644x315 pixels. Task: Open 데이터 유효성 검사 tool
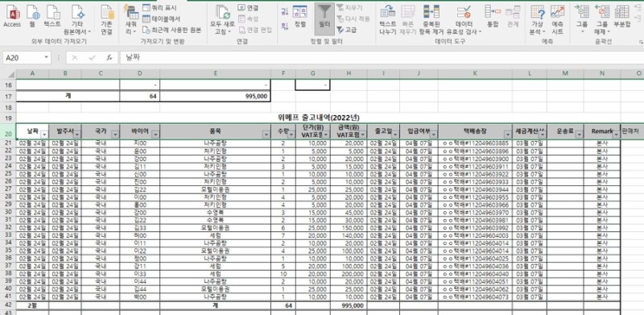tap(464, 20)
